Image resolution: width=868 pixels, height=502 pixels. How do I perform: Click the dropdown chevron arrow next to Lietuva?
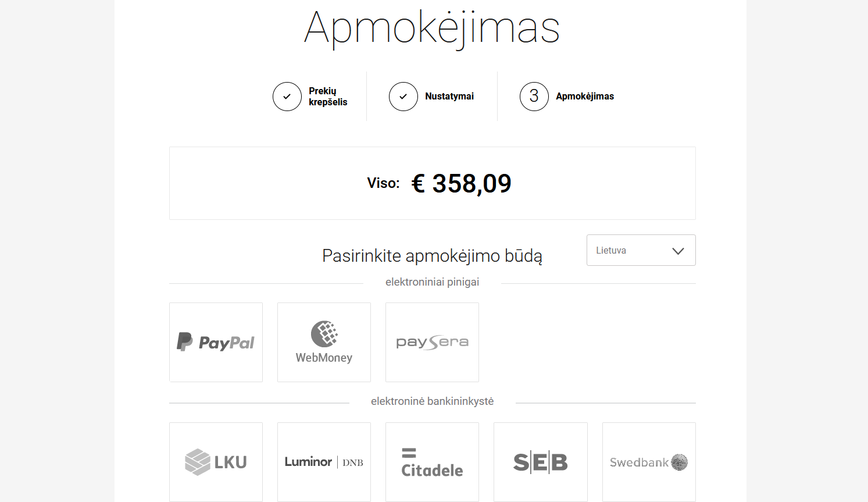(x=678, y=251)
